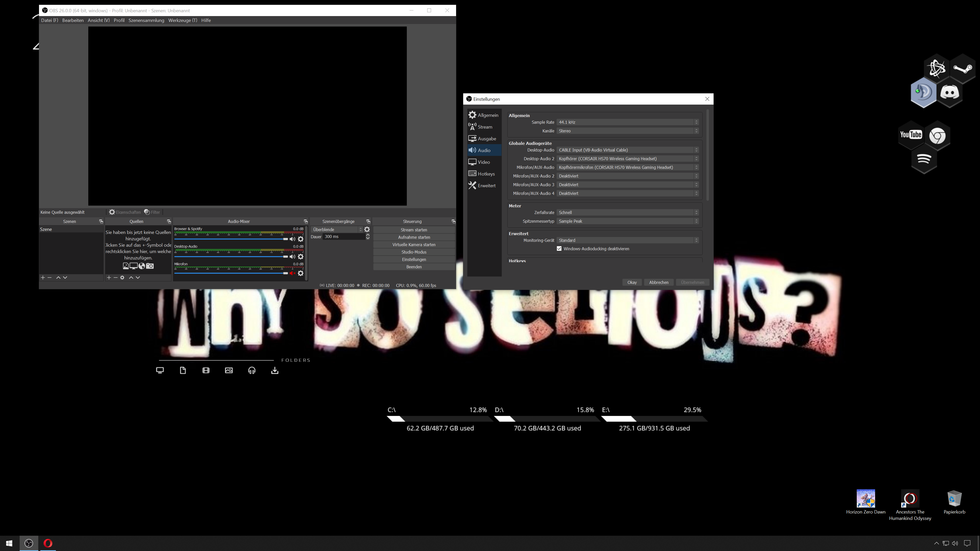Open the Hotkeys settings section

click(484, 174)
